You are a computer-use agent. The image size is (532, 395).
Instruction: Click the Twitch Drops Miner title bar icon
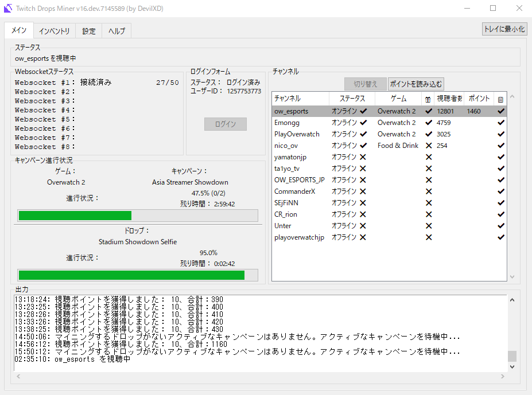(8, 9)
